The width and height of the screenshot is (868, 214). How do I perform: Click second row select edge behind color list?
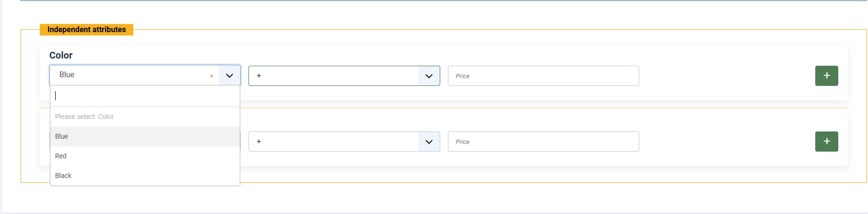[x=241, y=142]
